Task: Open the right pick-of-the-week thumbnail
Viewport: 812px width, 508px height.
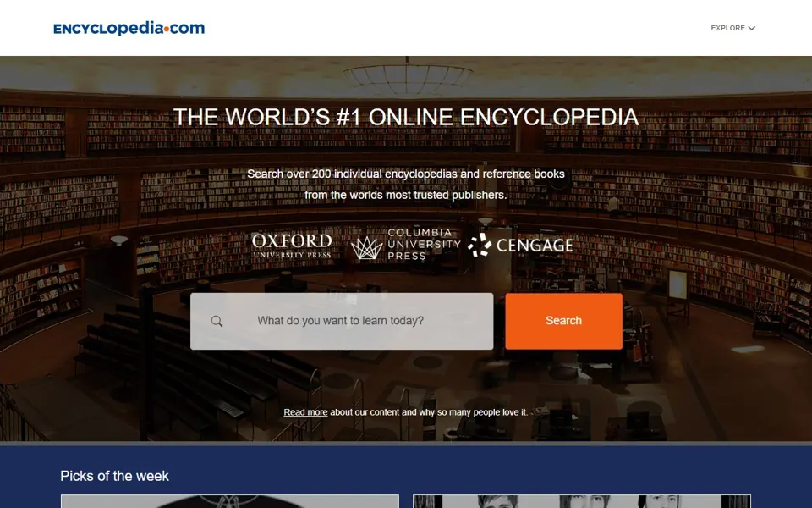Action: [x=582, y=501]
